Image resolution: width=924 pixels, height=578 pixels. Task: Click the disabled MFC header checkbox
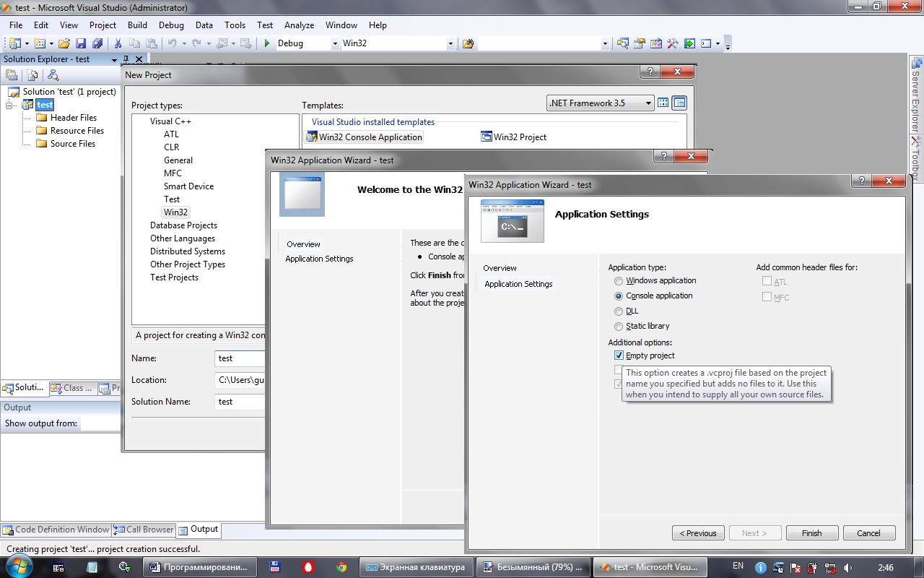767,297
